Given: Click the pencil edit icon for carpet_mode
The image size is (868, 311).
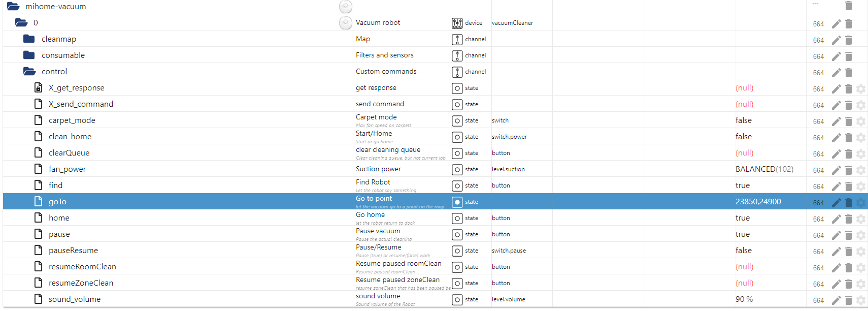Looking at the screenshot, I should click(836, 121).
